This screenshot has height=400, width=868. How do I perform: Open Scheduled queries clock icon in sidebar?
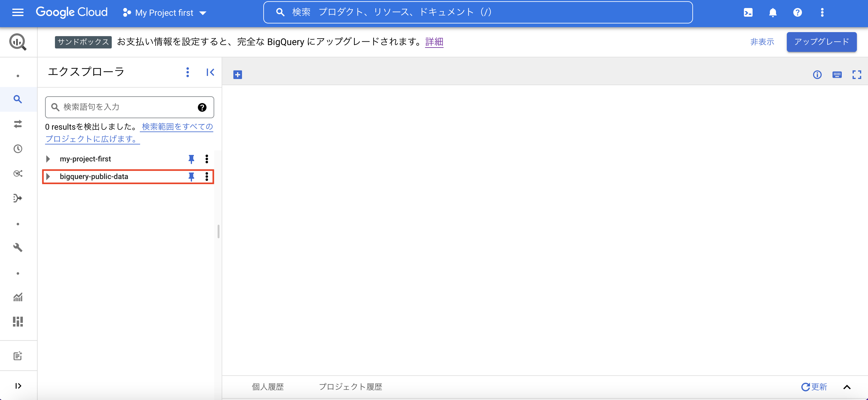pos(18,148)
